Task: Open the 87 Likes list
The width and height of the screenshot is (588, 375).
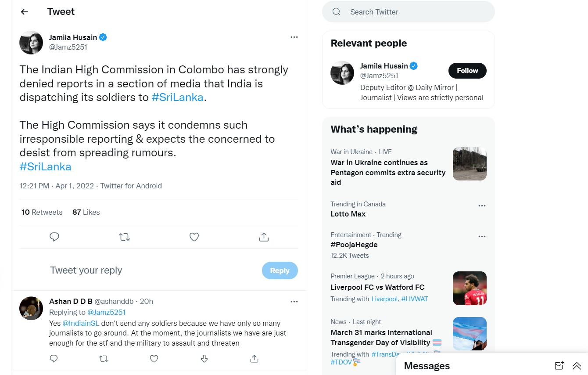Action: click(86, 212)
